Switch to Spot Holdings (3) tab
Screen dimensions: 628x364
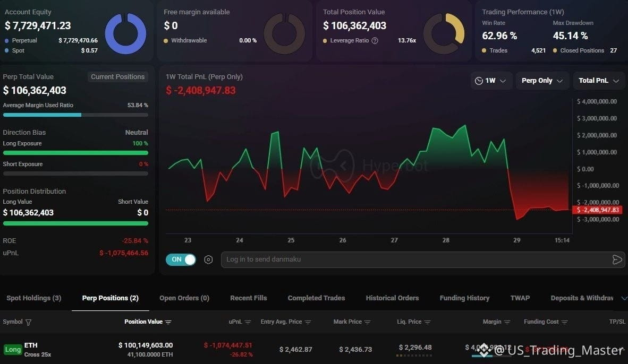(34, 298)
